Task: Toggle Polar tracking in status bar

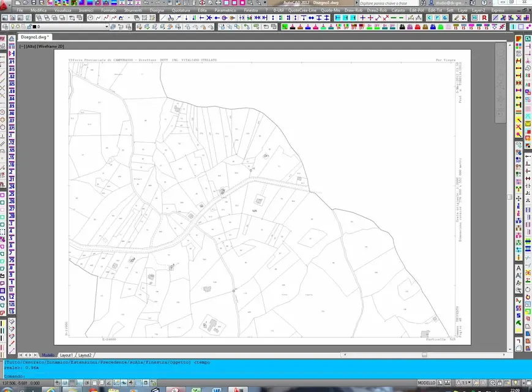Action: point(87,383)
